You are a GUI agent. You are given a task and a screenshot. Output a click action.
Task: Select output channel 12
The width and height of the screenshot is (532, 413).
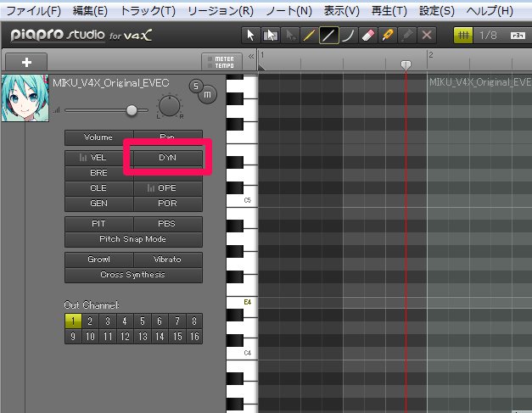[125, 337]
